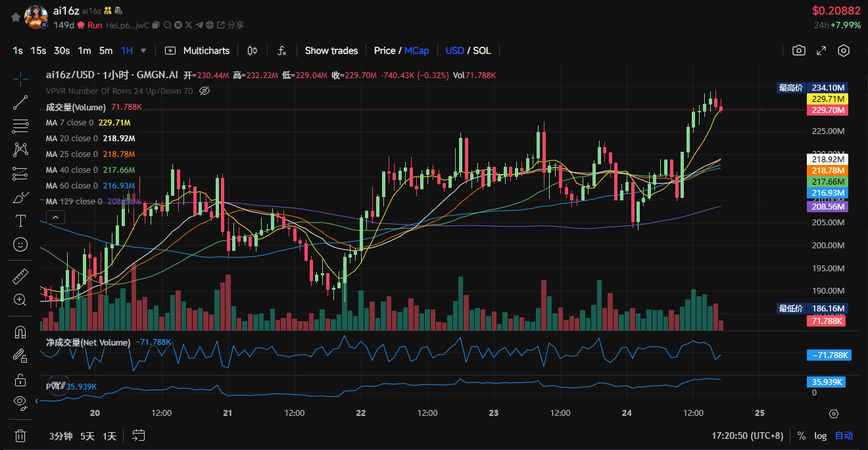
Task: Take a chart snapshot with camera icon
Action: [798, 51]
